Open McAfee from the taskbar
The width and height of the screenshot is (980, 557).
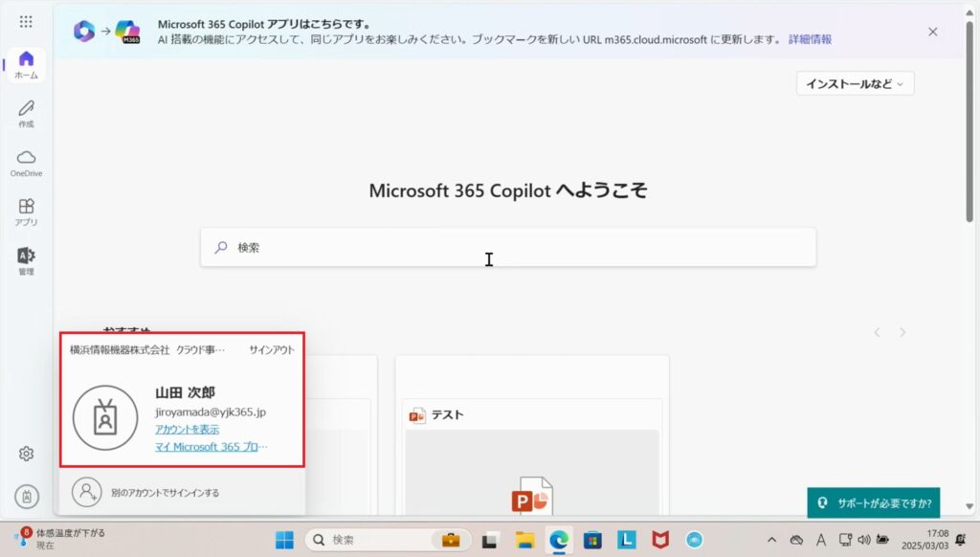coord(660,540)
